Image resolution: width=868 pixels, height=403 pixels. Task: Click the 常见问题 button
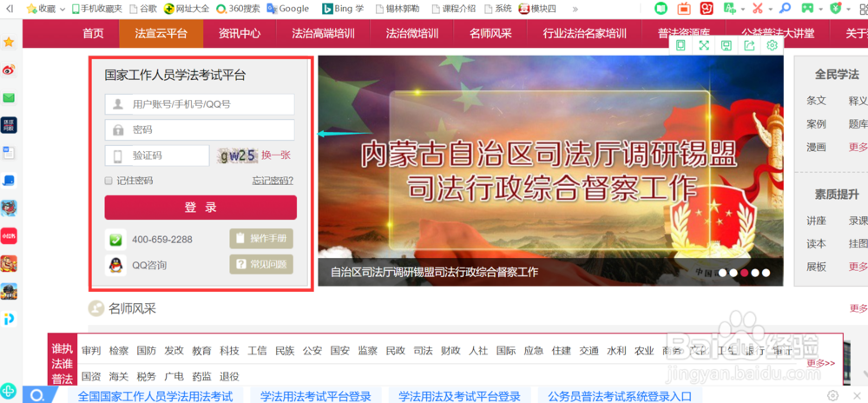[261, 265]
